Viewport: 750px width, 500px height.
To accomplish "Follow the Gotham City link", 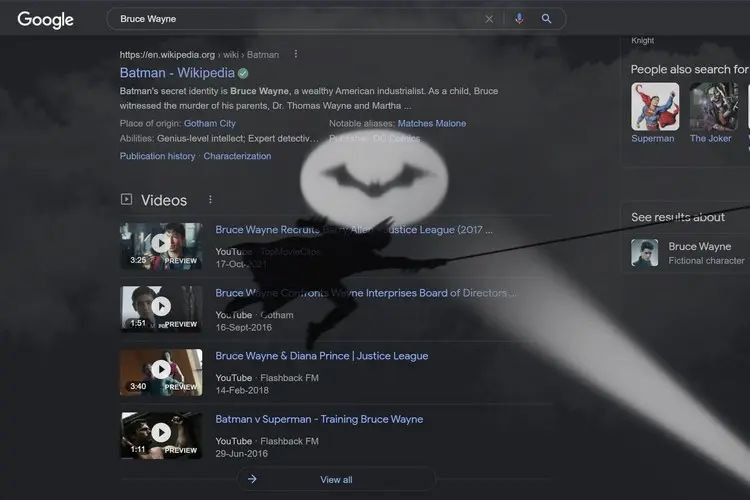I will [208, 124].
